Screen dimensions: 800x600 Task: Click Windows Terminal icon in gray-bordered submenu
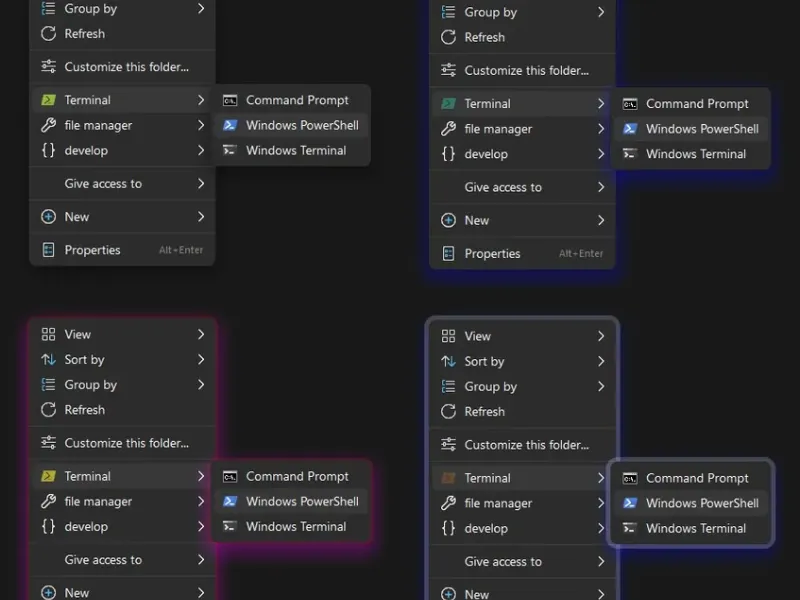click(x=630, y=529)
